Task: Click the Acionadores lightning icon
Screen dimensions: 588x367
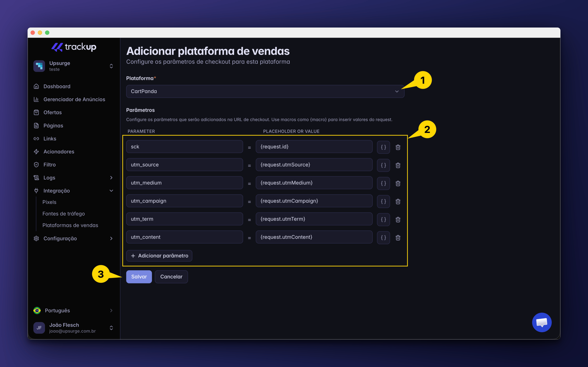Action: [x=36, y=152]
